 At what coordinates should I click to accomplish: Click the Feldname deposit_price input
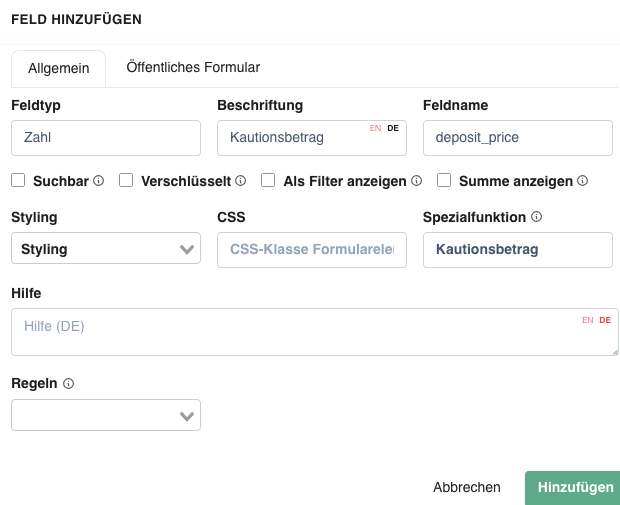click(518, 138)
